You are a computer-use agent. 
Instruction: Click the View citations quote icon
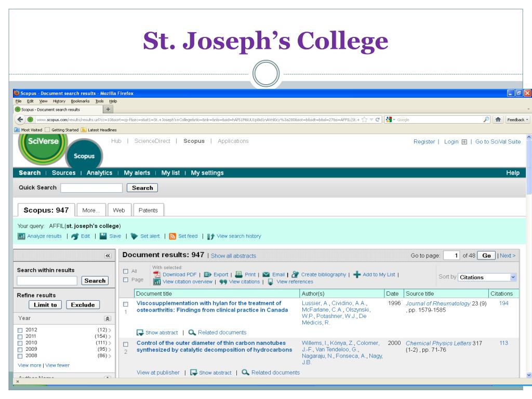click(x=223, y=282)
